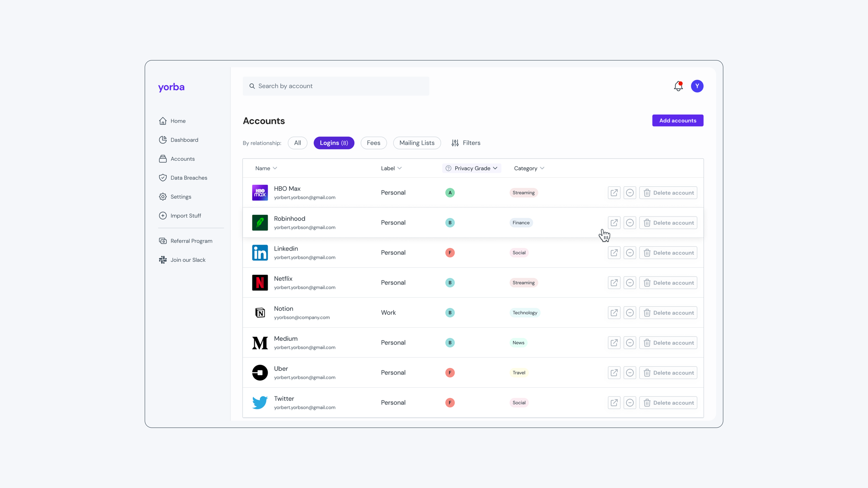The height and width of the screenshot is (488, 868).
Task: Sort by the Name column chevron
Action: click(275, 168)
